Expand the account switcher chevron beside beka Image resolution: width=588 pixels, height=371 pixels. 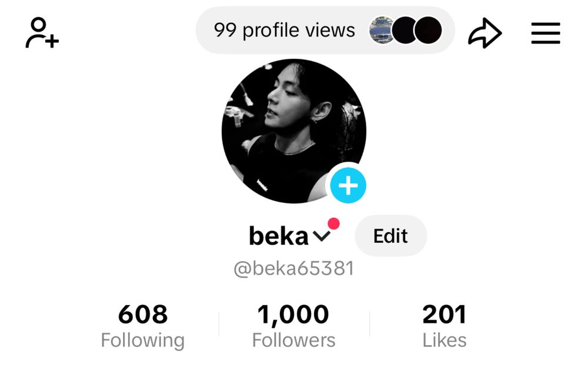pyautogui.click(x=322, y=236)
